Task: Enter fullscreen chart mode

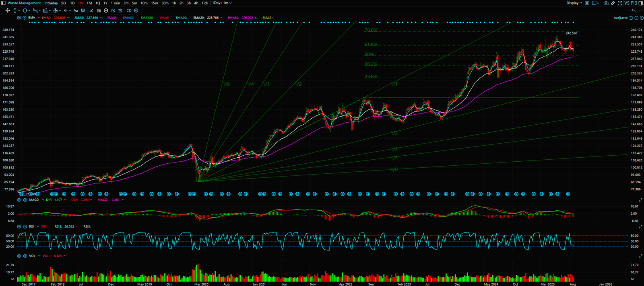Action: tap(619, 3)
